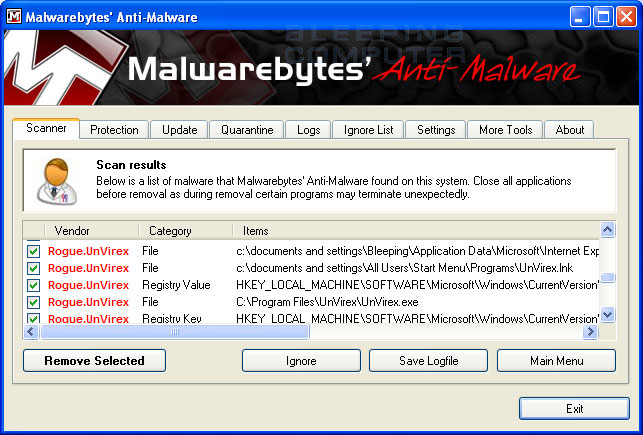This screenshot has height=435, width=643.
Task: Open the Quarantine tab
Action: point(247,130)
